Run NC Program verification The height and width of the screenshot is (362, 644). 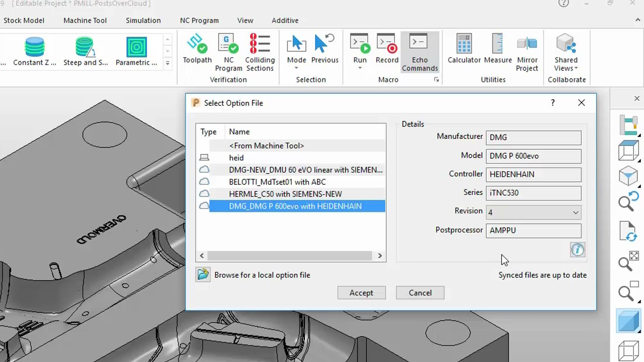(228, 52)
